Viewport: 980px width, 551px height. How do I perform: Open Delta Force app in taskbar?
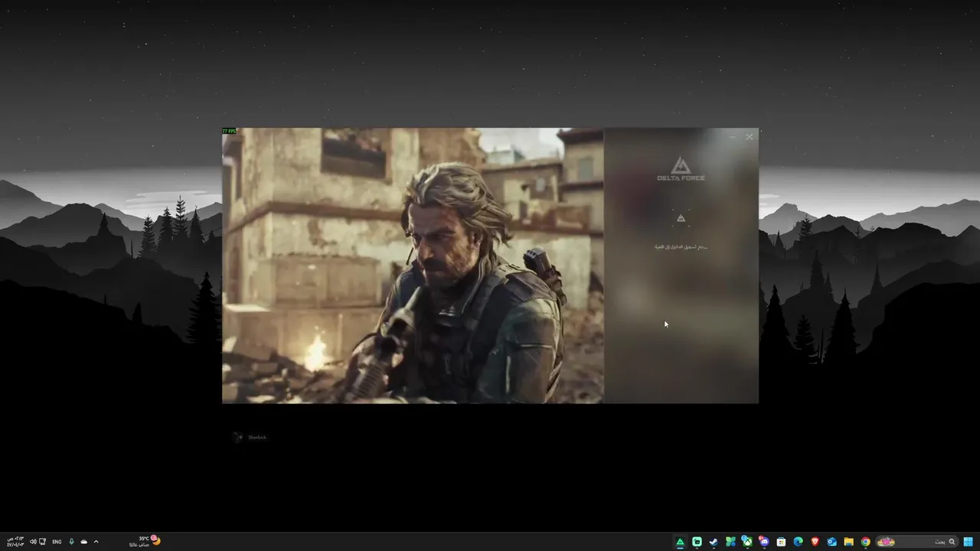point(680,542)
